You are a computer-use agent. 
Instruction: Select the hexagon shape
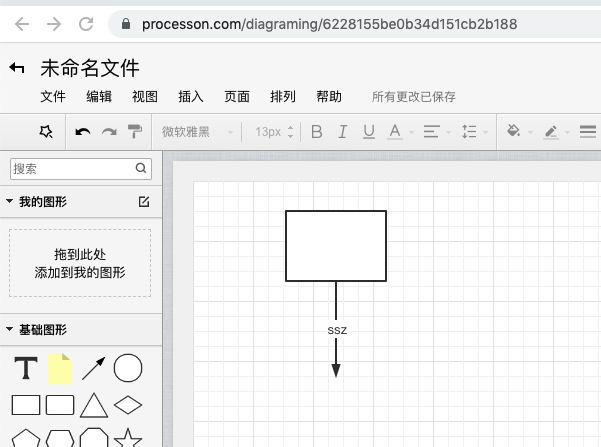[x=60, y=439]
